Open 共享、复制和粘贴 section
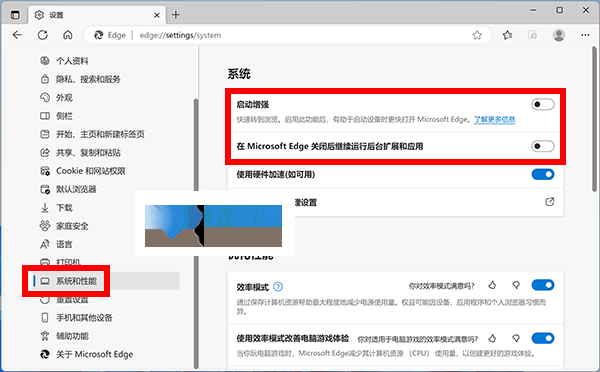Image resolution: width=600 pixels, height=372 pixels. (88, 153)
